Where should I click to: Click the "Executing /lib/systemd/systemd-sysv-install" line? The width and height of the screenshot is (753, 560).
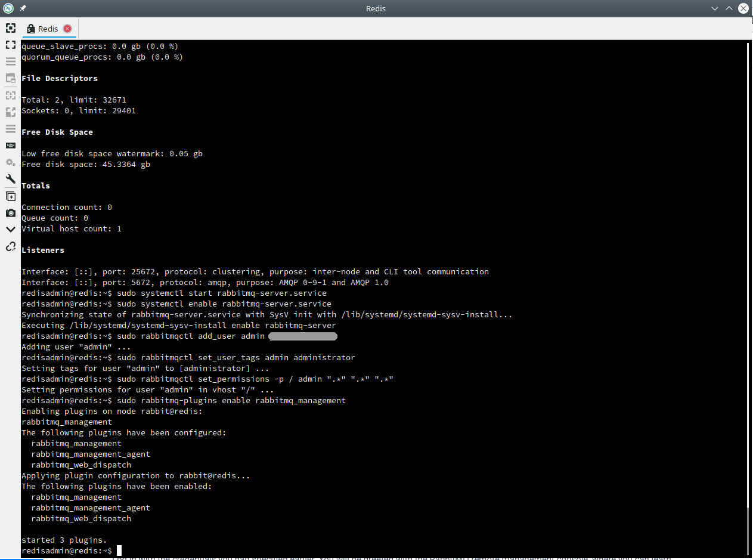(179, 326)
